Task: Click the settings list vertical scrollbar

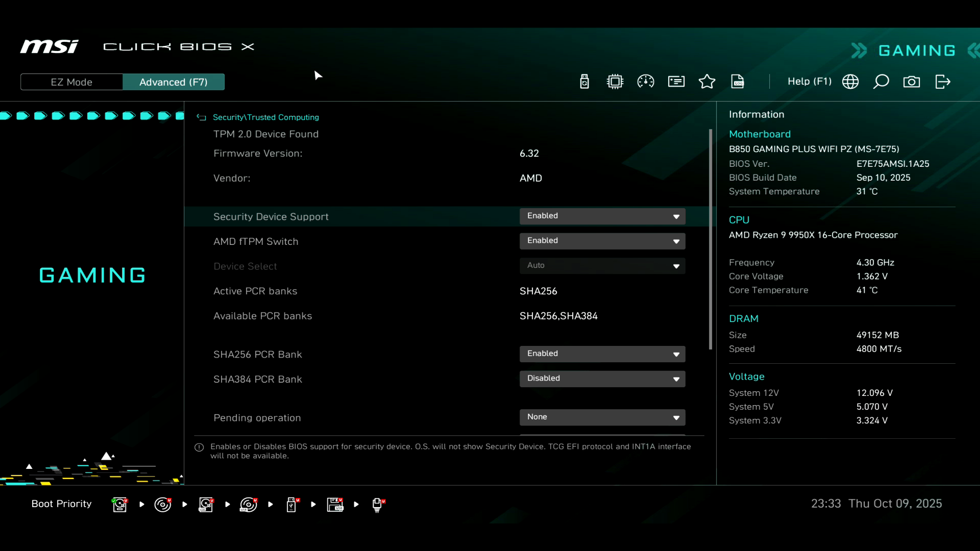Action: coord(710,240)
